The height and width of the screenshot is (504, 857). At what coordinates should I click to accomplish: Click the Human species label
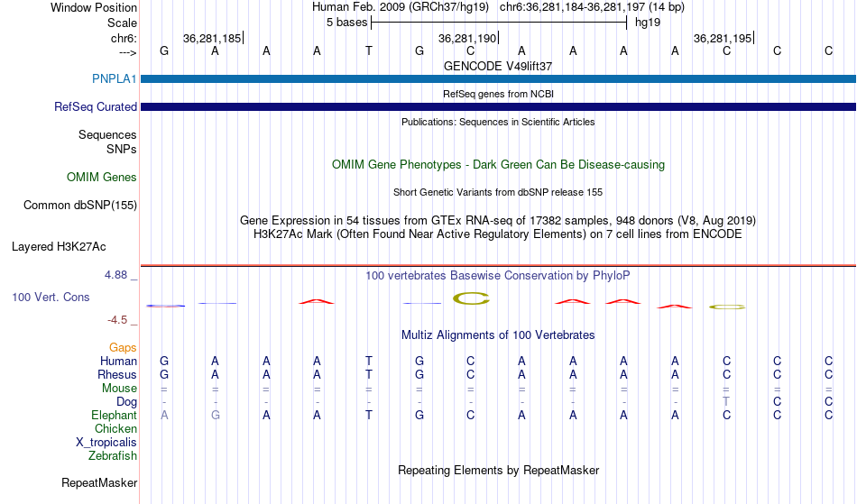coord(118,361)
